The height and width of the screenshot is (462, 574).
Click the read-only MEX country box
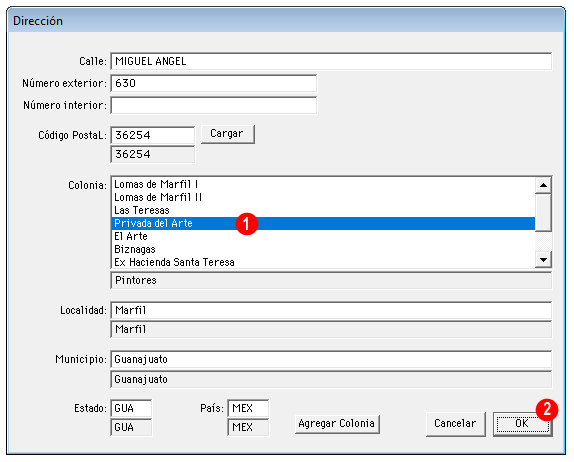248,427
